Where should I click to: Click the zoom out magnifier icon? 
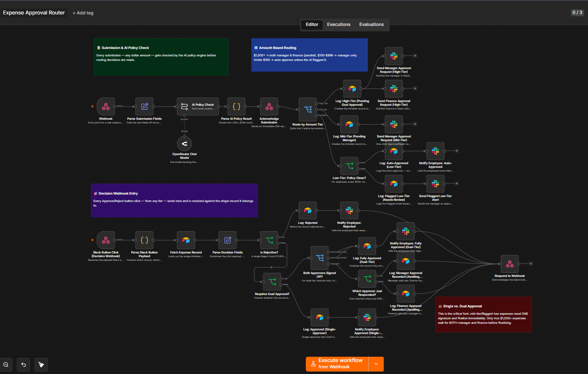(6, 365)
